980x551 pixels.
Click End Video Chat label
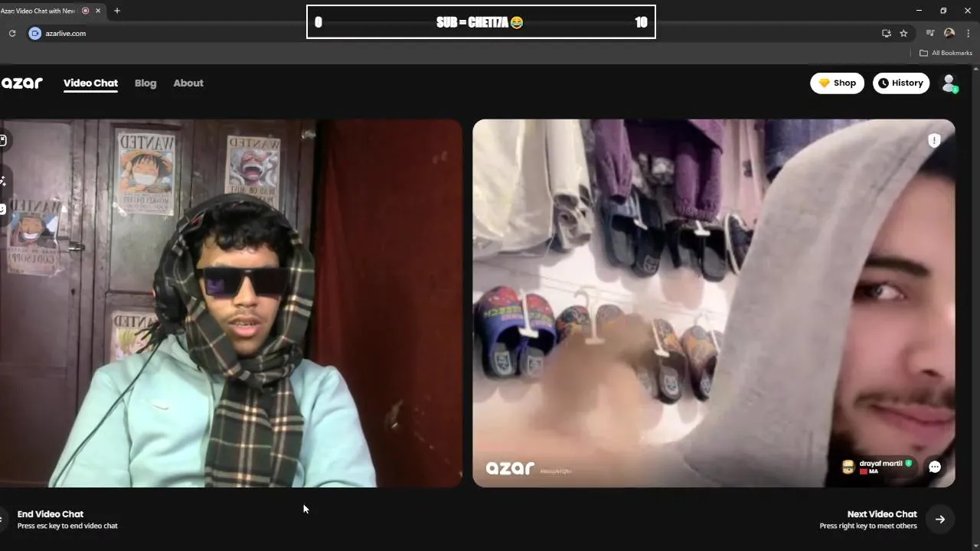(51, 514)
